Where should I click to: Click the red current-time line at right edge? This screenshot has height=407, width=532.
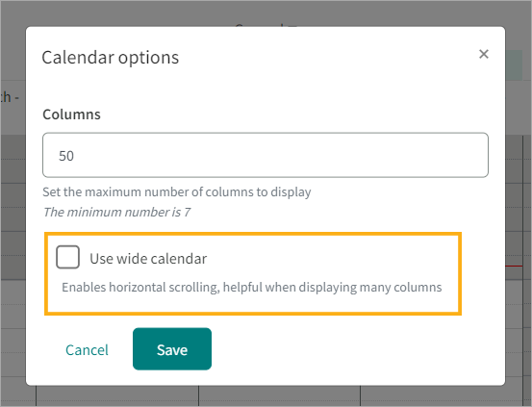(514, 267)
